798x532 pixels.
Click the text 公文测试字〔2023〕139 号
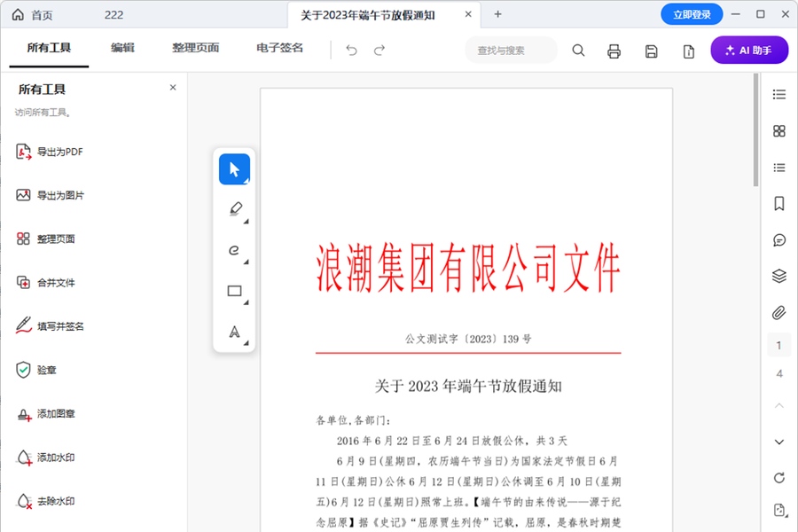(x=468, y=339)
